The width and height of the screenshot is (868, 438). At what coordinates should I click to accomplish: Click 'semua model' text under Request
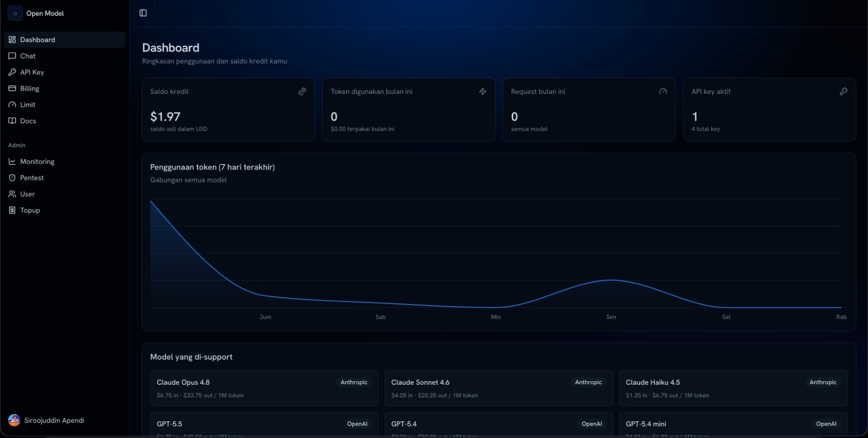pyautogui.click(x=529, y=129)
